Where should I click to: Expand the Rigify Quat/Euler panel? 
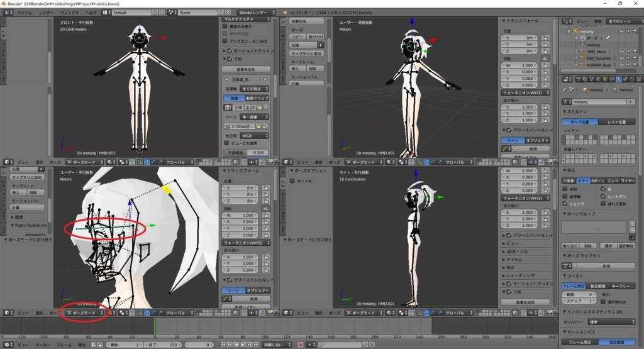(x=29, y=225)
